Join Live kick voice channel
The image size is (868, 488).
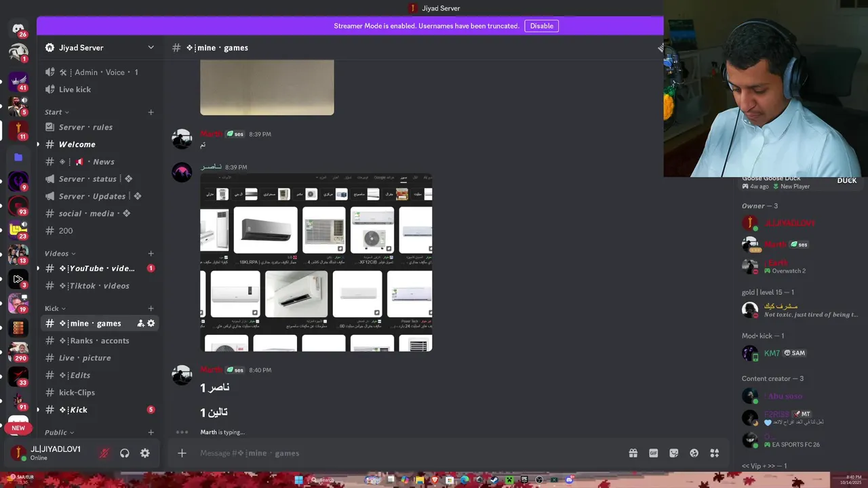(x=100, y=89)
